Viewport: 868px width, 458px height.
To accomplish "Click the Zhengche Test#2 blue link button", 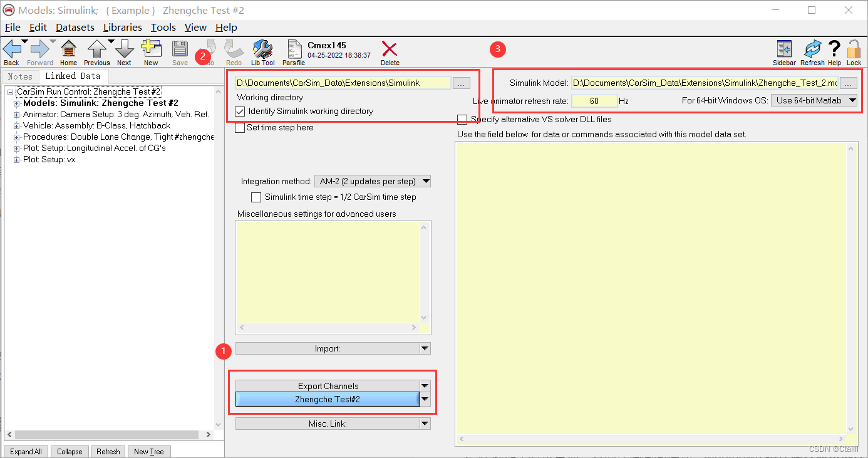I will 328,399.
